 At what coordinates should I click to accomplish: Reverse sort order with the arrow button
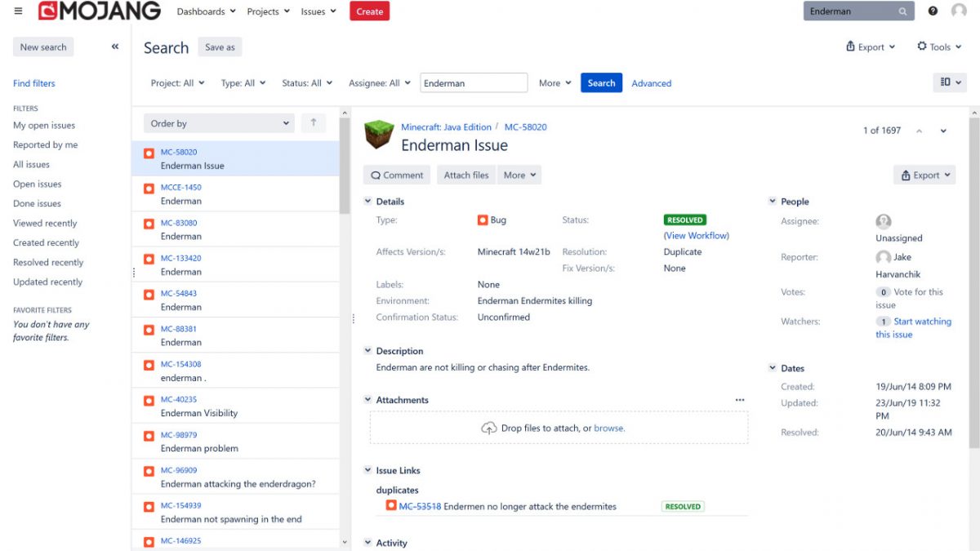click(313, 123)
